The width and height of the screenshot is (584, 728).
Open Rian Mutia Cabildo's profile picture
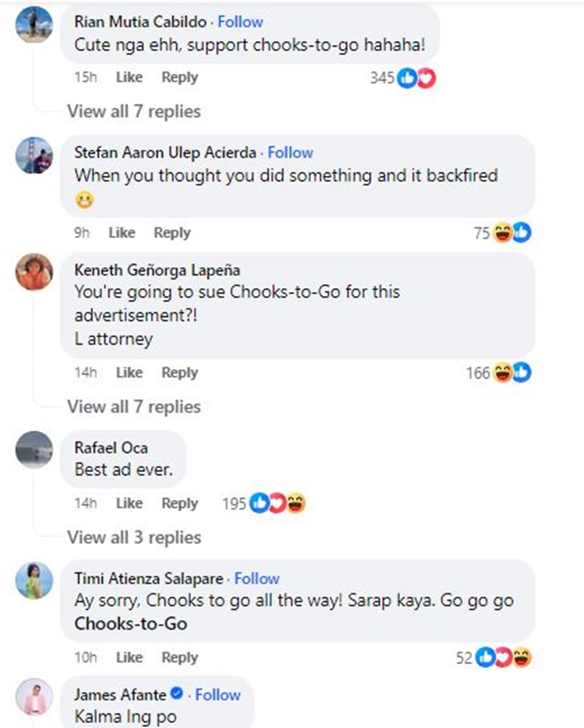[x=34, y=25]
